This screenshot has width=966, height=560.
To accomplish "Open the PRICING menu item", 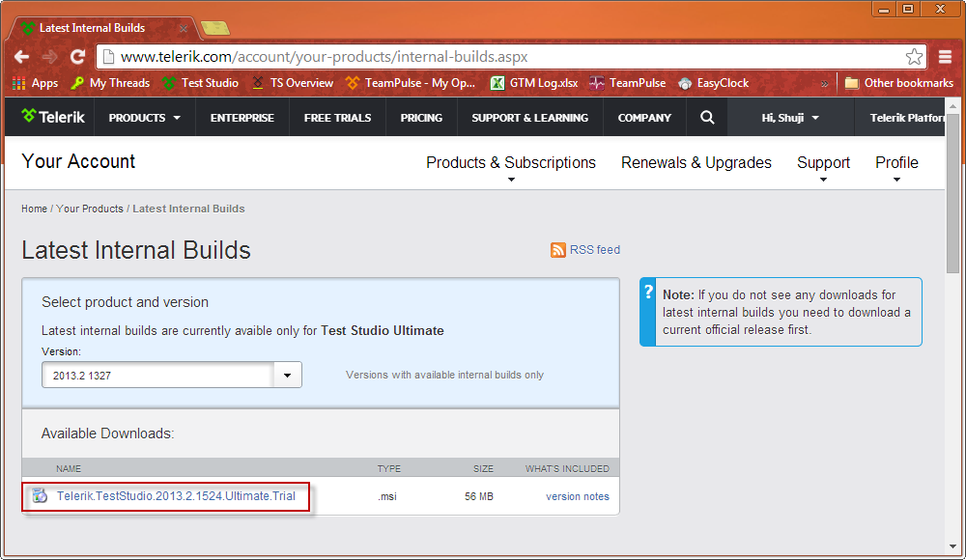I will [x=421, y=118].
